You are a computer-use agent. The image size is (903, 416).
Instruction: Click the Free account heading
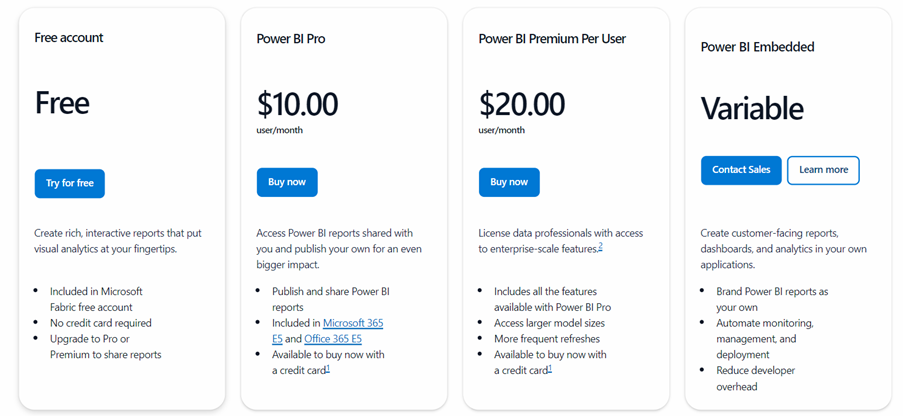pos(69,38)
